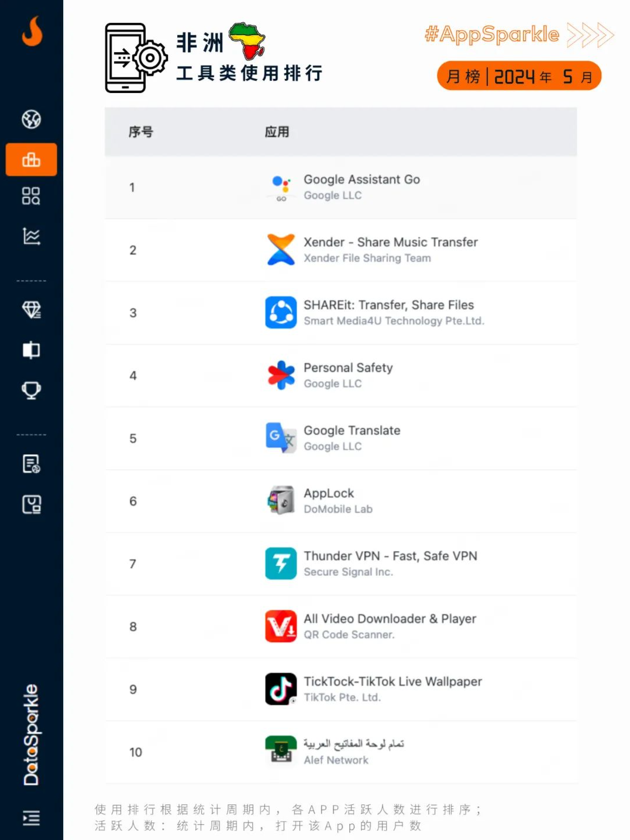The width and height of the screenshot is (630, 840).
Task: Click the trophy icon in sidebar
Action: (x=32, y=390)
